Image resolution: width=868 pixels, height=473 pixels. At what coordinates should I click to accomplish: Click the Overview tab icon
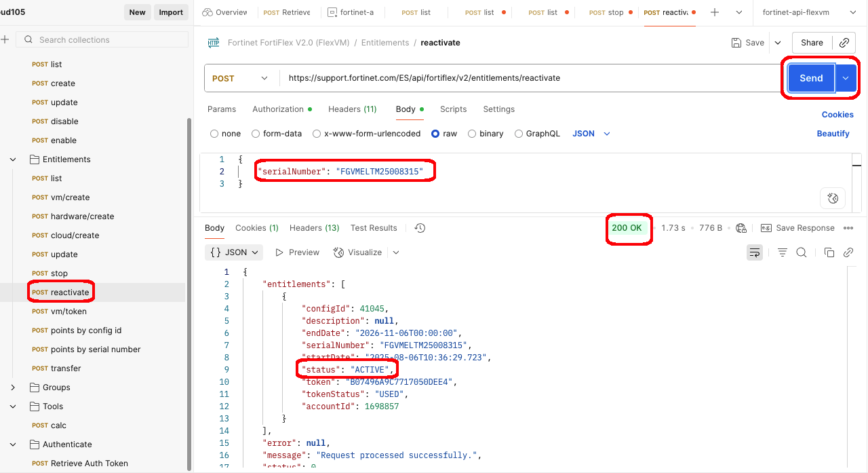click(x=208, y=12)
